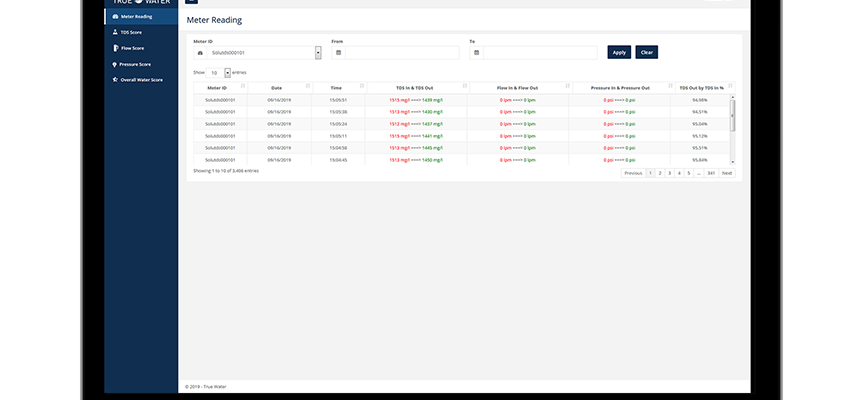Click the Previous pagination button
This screenshot has height=400, width=863.
pyautogui.click(x=633, y=173)
